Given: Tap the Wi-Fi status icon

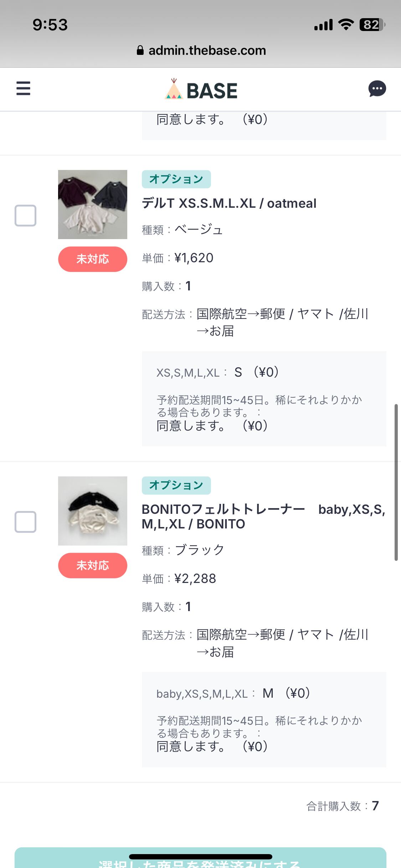Looking at the screenshot, I should click(346, 25).
